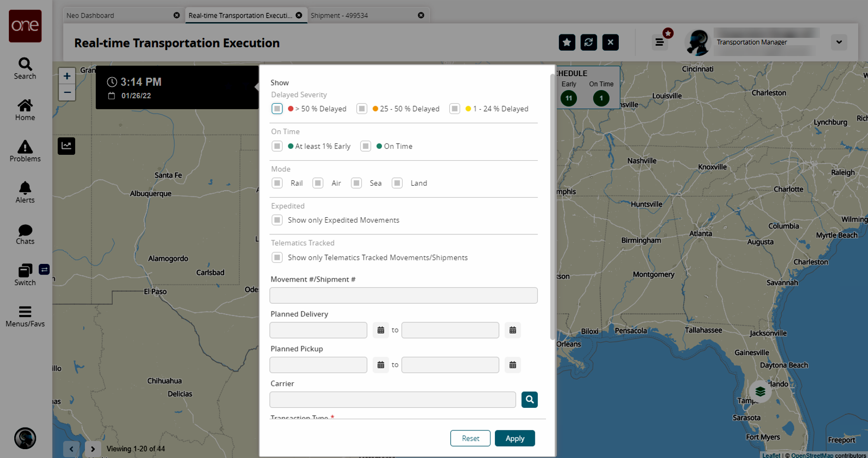Click the Carrier lookup magnifier icon
The width and height of the screenshot is (868, 458).
[529, 400]
